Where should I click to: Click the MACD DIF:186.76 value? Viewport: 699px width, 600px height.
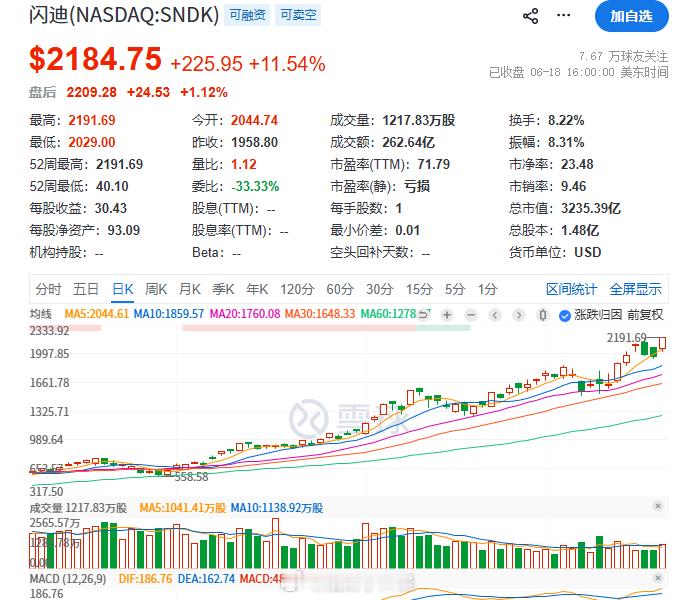pos(145,579)
